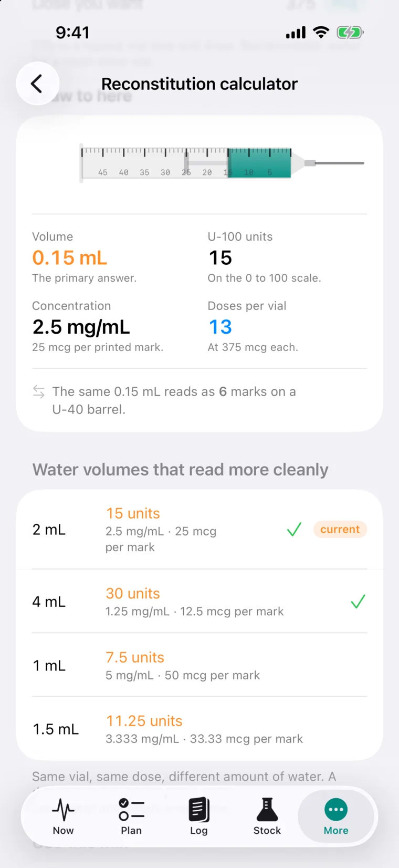Tap the 13 doses per vial value
This screenshot has width=399, height=868.
pos(220,327)
